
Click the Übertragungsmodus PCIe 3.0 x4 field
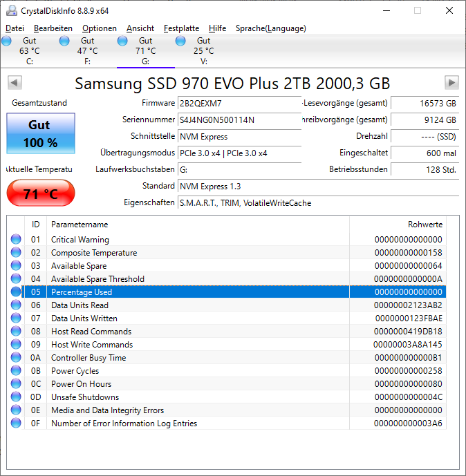click(x=239, y=153)
